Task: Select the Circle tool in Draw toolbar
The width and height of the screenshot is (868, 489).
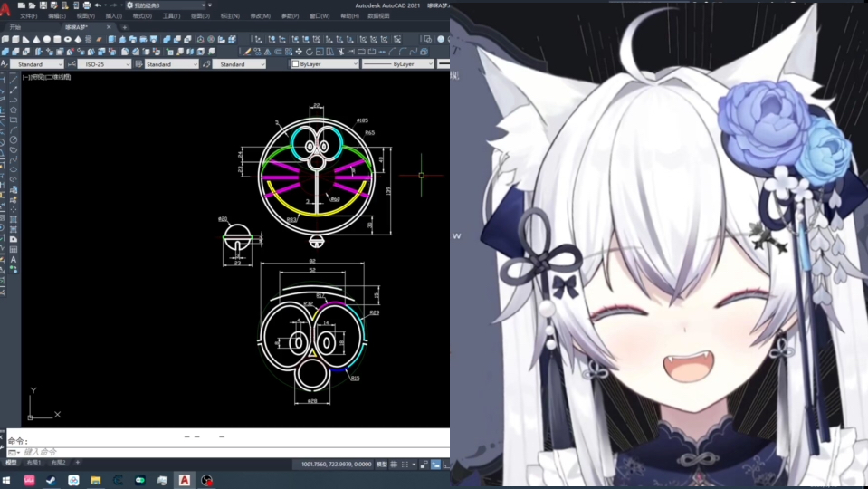Action: pyautogui.click(x=14, y=139)
